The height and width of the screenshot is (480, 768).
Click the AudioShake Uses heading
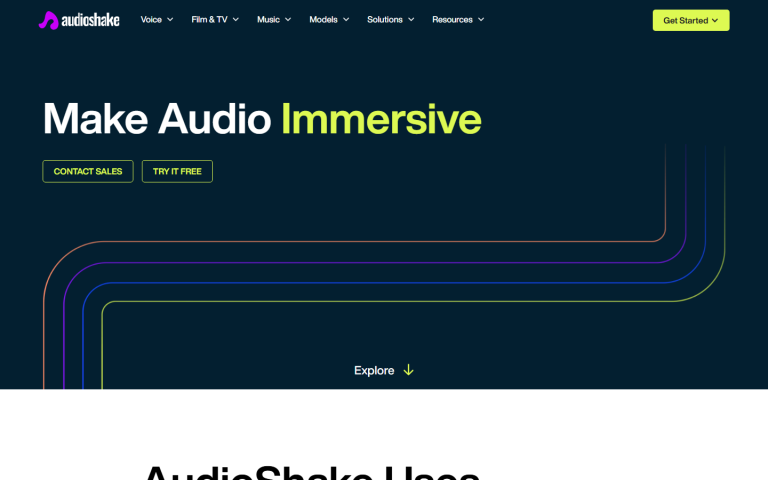pyautogui.click(x=312, y=472)
